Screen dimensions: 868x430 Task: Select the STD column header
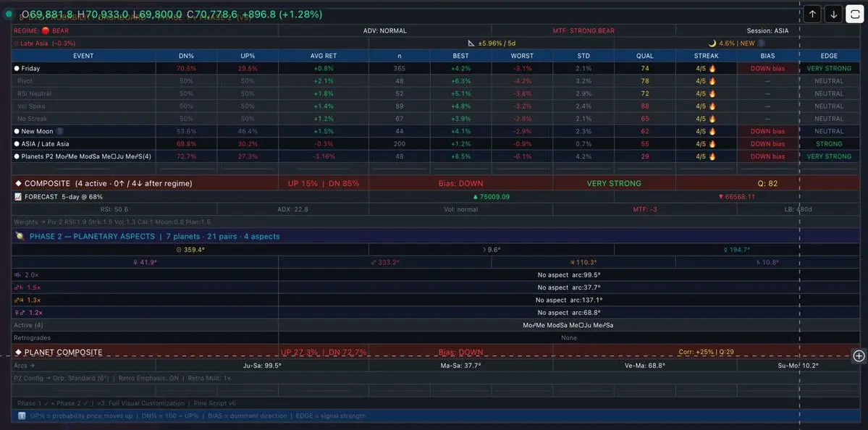point(583,56)
